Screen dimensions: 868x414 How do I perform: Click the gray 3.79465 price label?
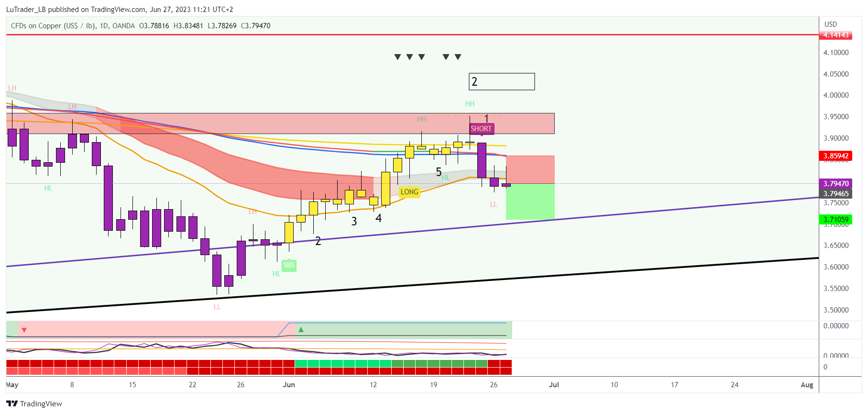[835, 194]
